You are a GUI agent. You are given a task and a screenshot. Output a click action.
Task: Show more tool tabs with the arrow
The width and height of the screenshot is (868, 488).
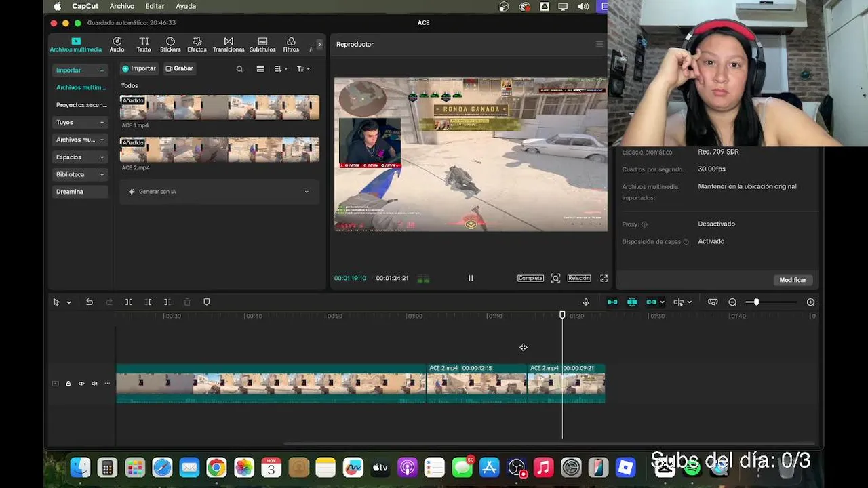tap(319, 45)
